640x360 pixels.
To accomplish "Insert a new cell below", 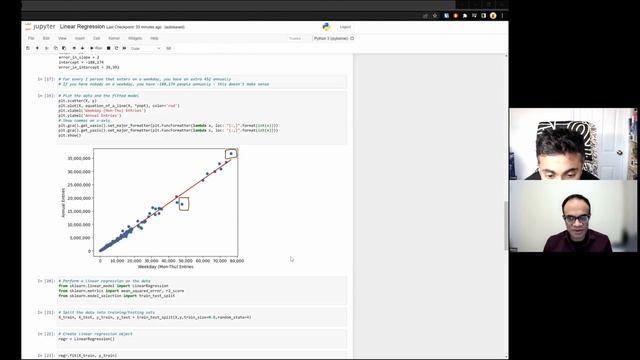I will tap(37, 48).
